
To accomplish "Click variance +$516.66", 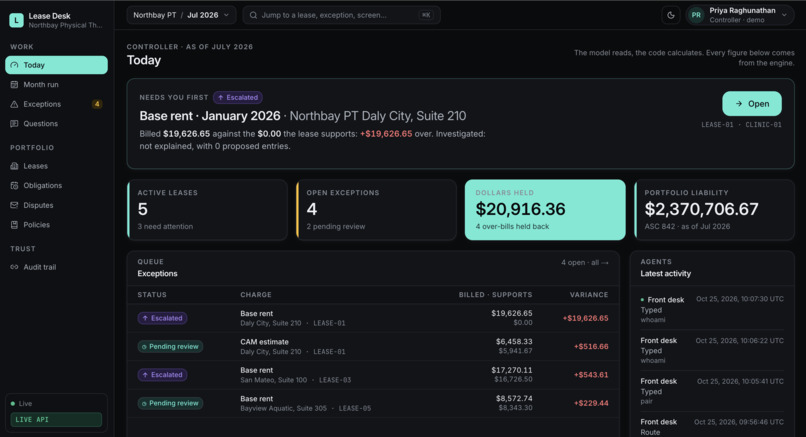I will click(591, 347).
